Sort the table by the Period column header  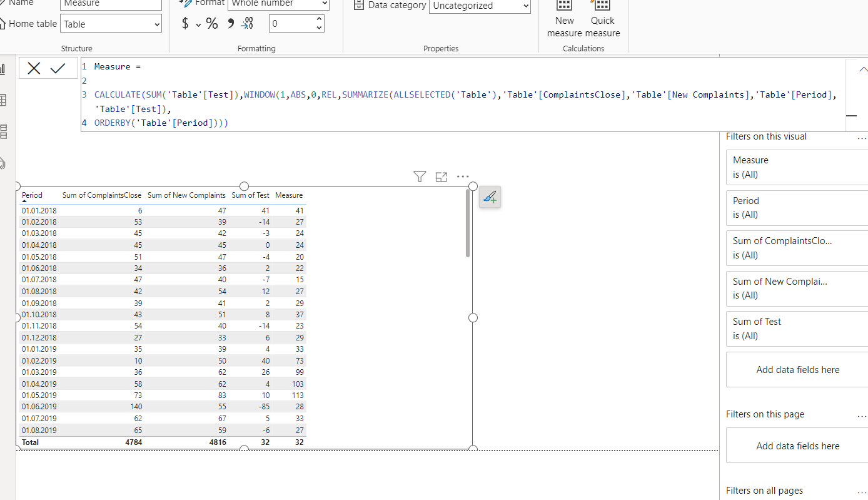[x=33, y=195]
